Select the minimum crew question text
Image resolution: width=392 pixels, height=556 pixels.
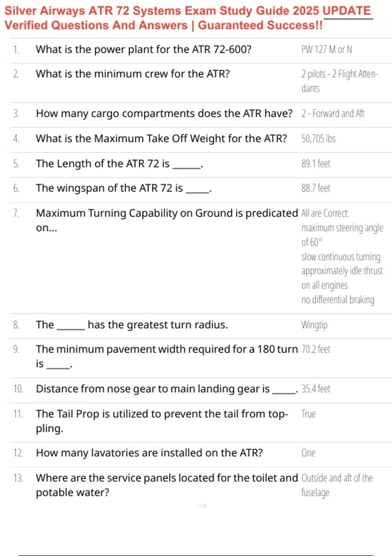click(x=133, y=74)
